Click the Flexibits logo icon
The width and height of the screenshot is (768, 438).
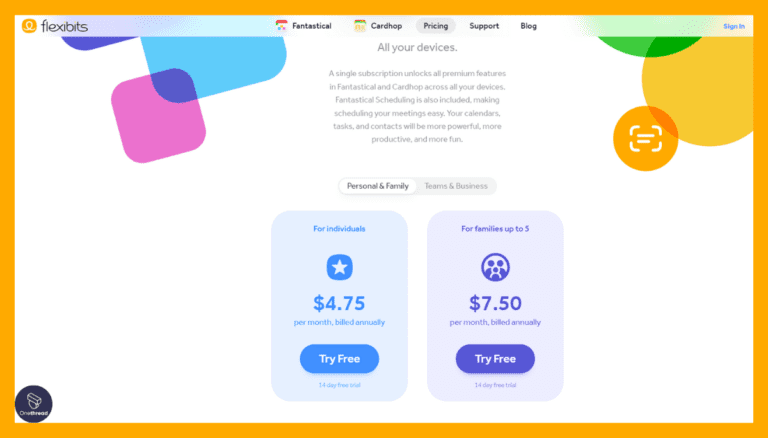point(28,26)
